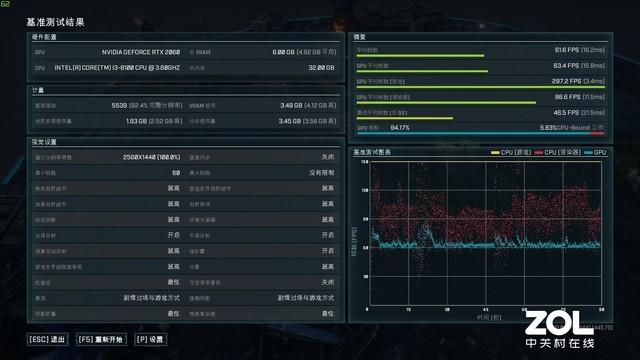
Task: Click the 时间 (秒) time axis label
Action: point(489,317)
